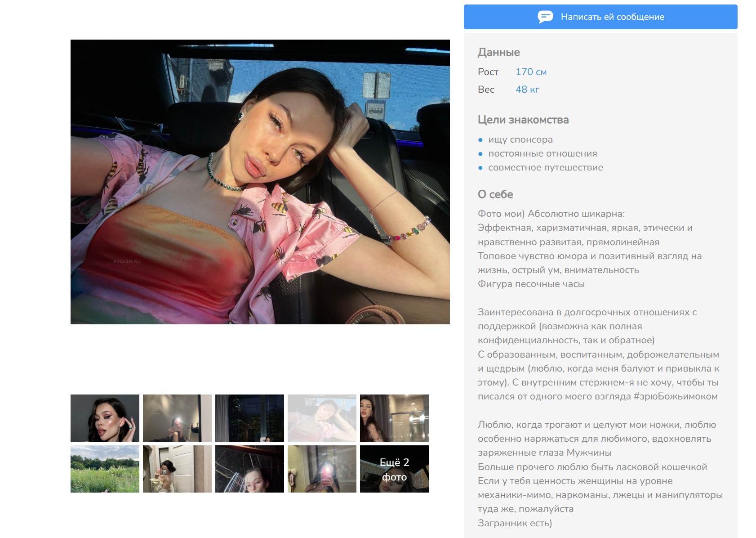This screenshot has width=756, height=538.
Task: Open the glam portrait thumbnail with dark background
Action: pos(105,418)
